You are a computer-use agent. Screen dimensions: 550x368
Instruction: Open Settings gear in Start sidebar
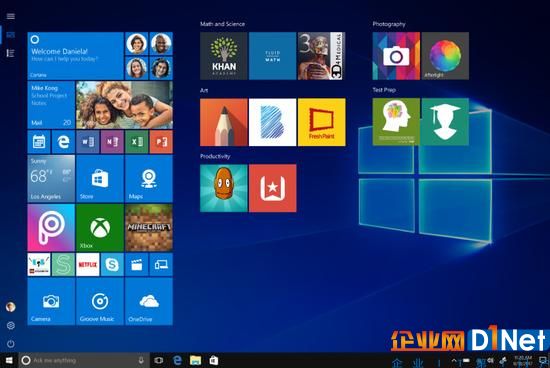[x=11, y=325]
